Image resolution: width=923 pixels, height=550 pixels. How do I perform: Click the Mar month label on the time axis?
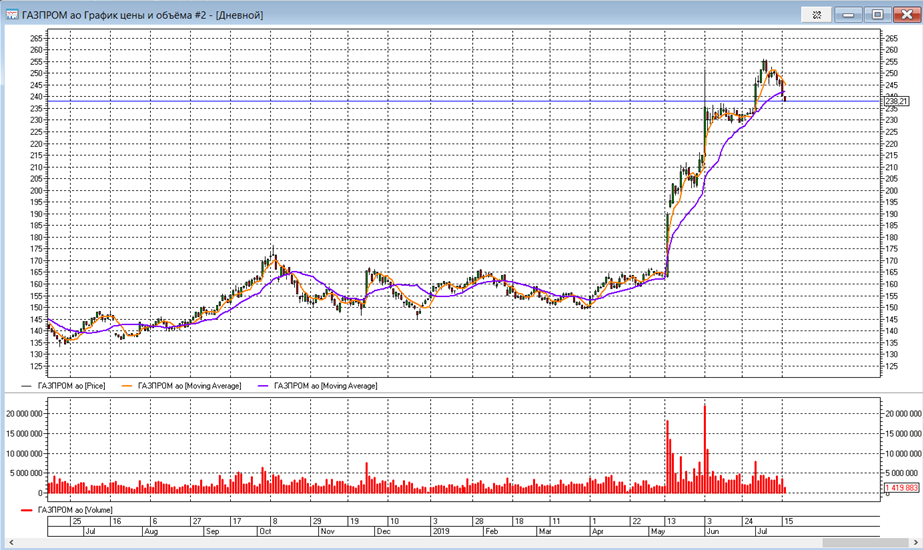[544, 531]
